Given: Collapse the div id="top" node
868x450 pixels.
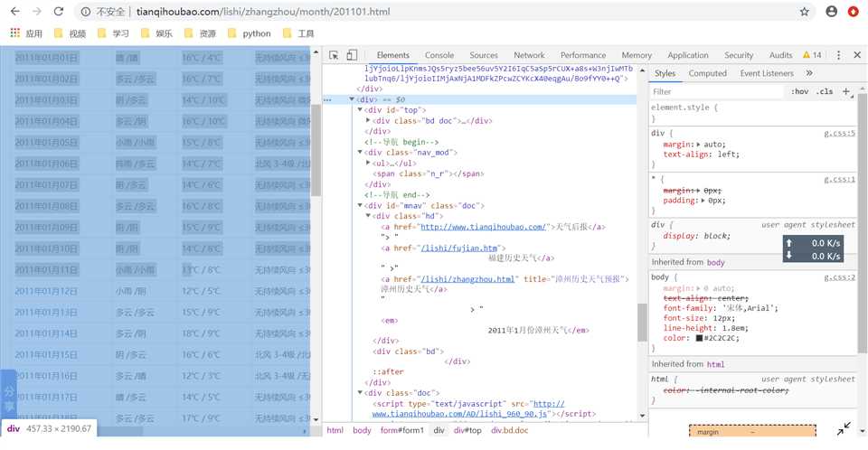Looking at the screenshot, I should coord(360,109).
